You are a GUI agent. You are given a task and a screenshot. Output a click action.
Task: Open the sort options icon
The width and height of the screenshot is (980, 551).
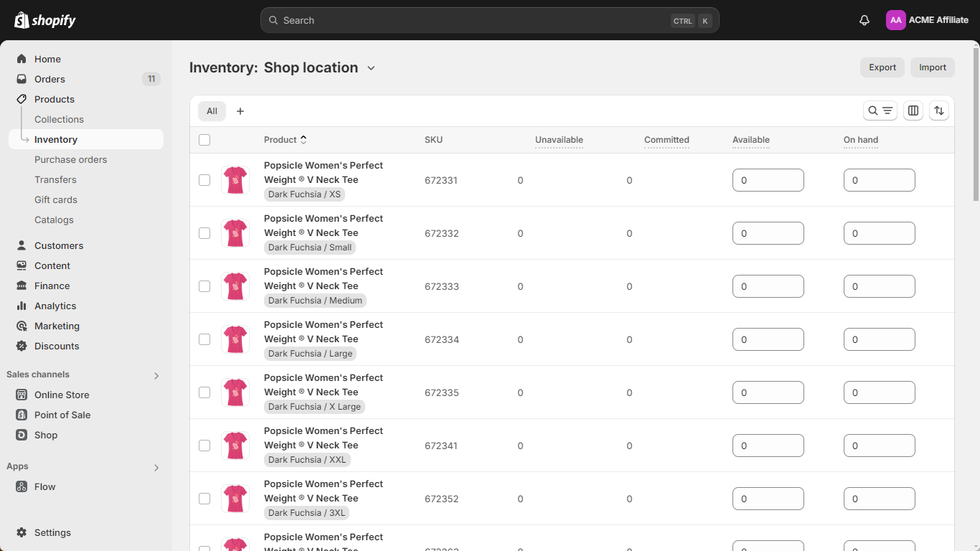[939, 110]
